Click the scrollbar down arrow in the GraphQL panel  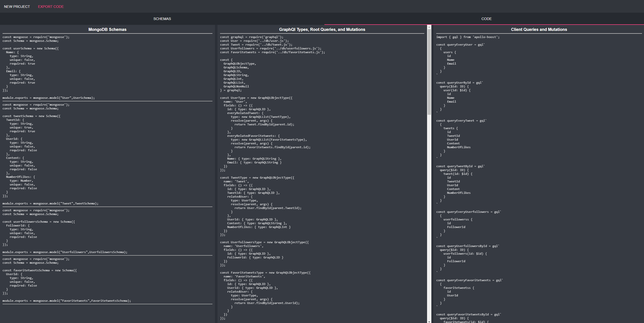click(x=429, y=321)
